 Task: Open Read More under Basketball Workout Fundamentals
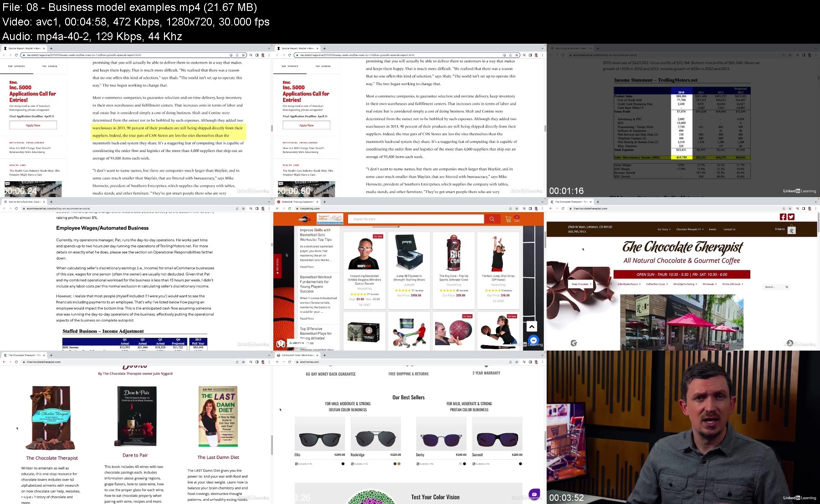[307, 319]
